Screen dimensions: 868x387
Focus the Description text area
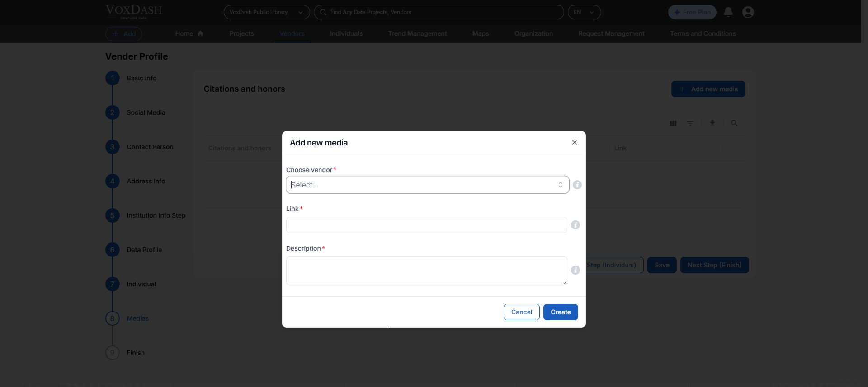point(426,271)
